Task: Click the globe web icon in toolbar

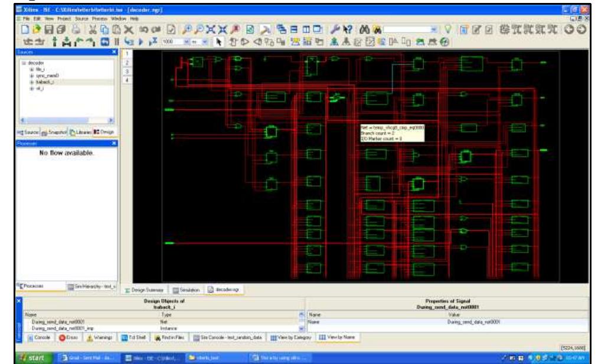Action: (445, 42)
